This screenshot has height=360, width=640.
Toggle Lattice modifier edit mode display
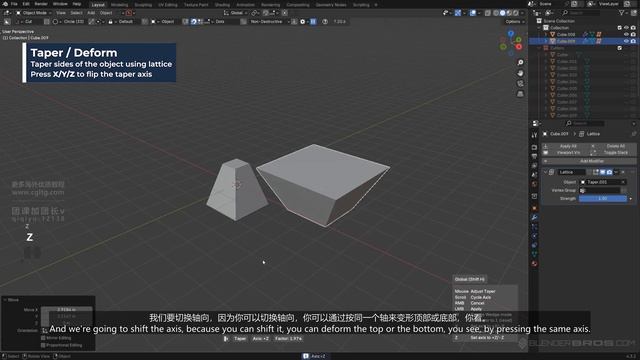click(596, 172)
